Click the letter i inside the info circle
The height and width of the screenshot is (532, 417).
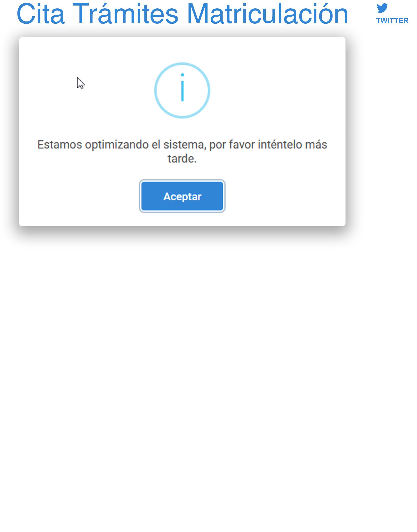point(182,87)
